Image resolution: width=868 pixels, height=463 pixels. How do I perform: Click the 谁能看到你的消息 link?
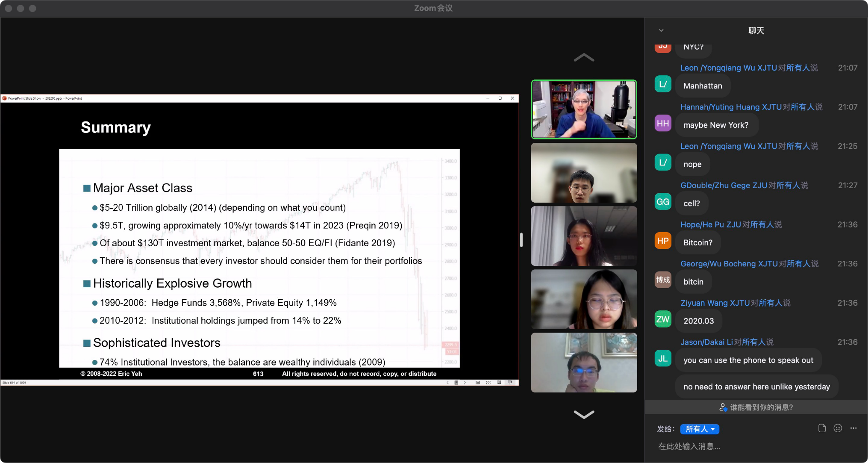[x=756, y=407]
